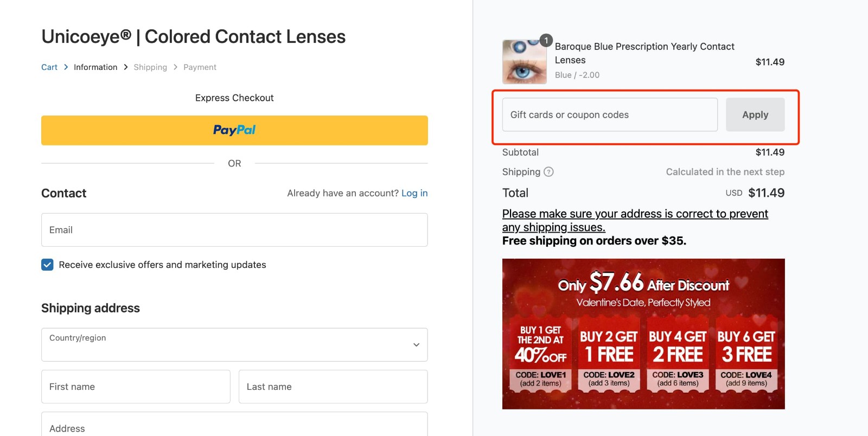Image resolution: width=868 pixels, height=436 pixels.
Task: Click the Information breadcrumb step
Action: (95, 67)
